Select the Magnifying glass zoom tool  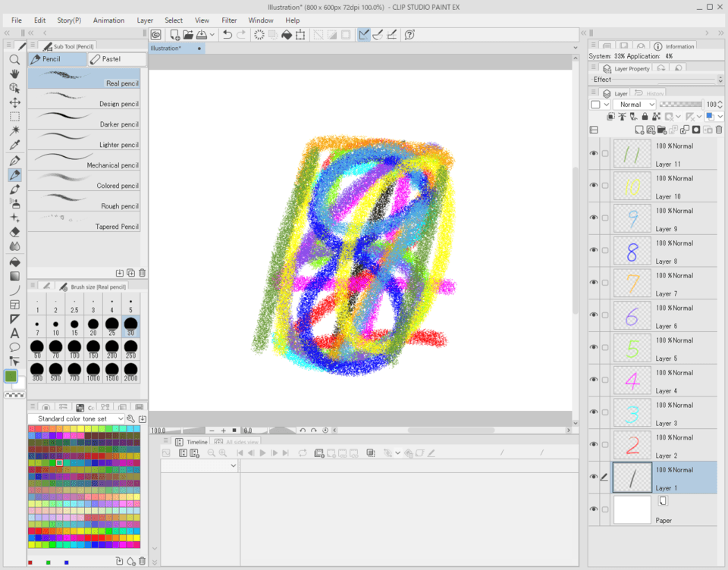point(14,60)
